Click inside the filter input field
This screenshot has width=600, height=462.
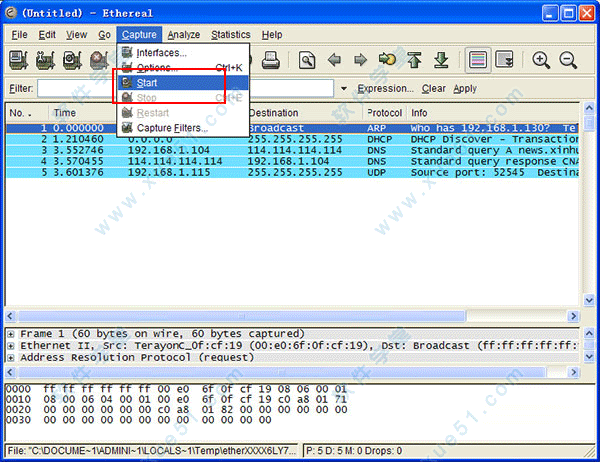click(186, 88)
